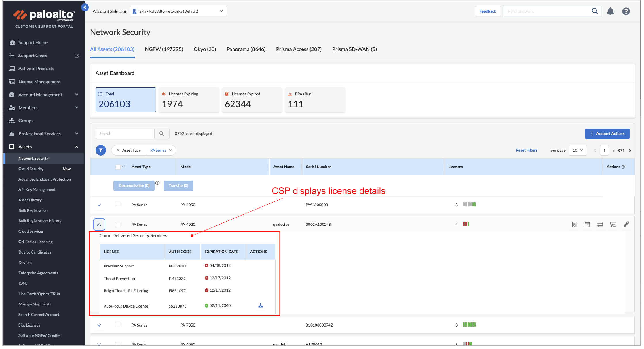The height and width of the screenshot is (349, 644).
Task: Select the PA-7050 row checkbox
Action: coord(118,325)
